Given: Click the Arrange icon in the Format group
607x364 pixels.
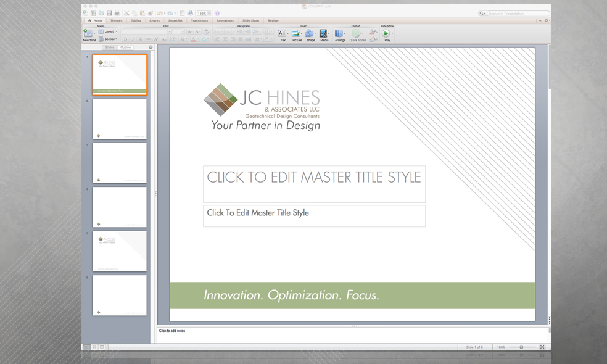Looking at the screenshot, I should (339, 34).
